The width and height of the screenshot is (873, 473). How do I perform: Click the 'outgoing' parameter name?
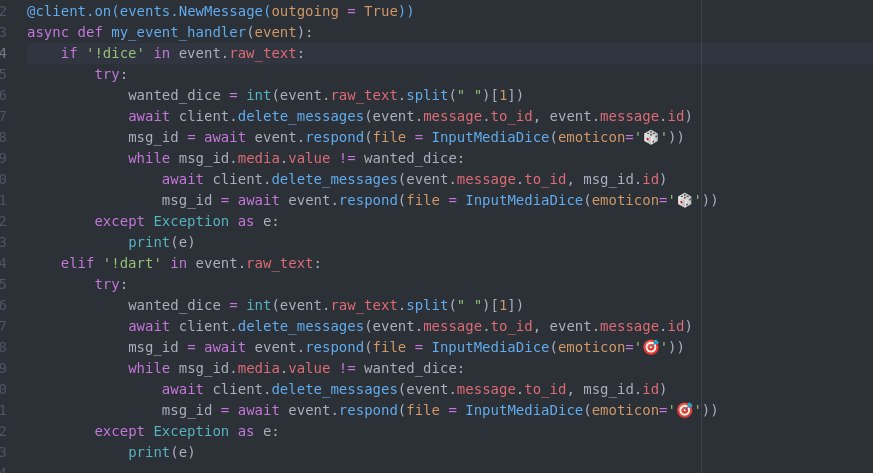pyautogui.click(x=305, y=11)
